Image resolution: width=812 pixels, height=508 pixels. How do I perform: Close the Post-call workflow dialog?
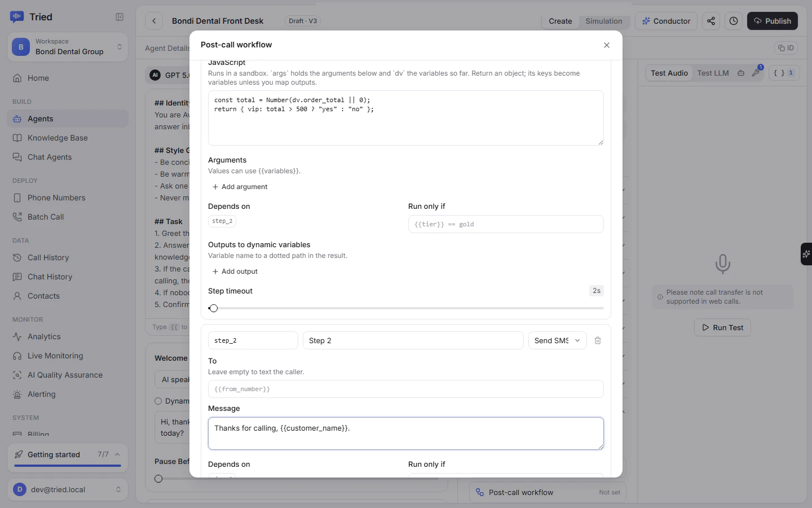coord(607,45)
